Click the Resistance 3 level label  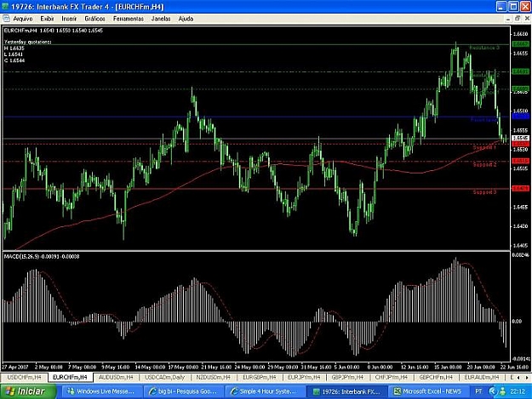coord(484,48)
